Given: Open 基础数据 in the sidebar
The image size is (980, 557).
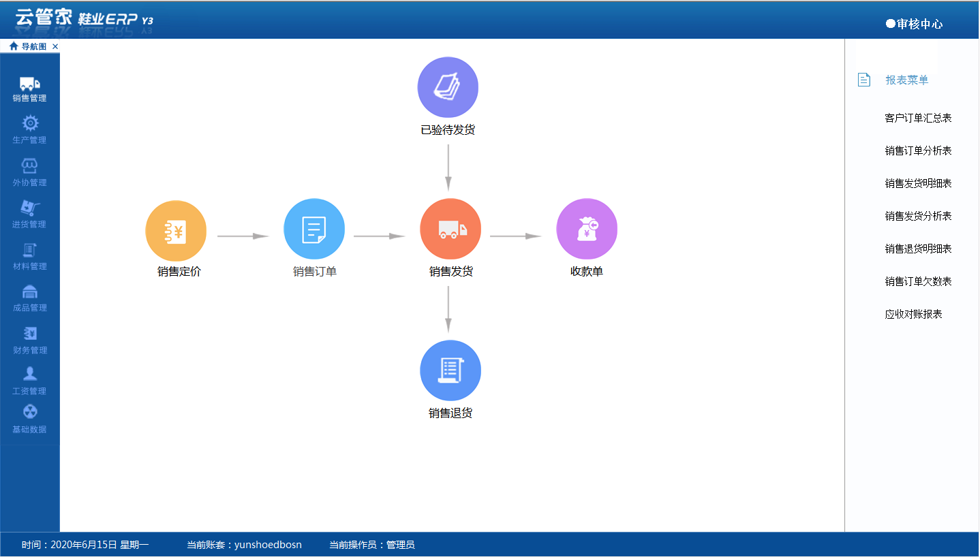Looking at the screenshot, I should pos(30,418).
